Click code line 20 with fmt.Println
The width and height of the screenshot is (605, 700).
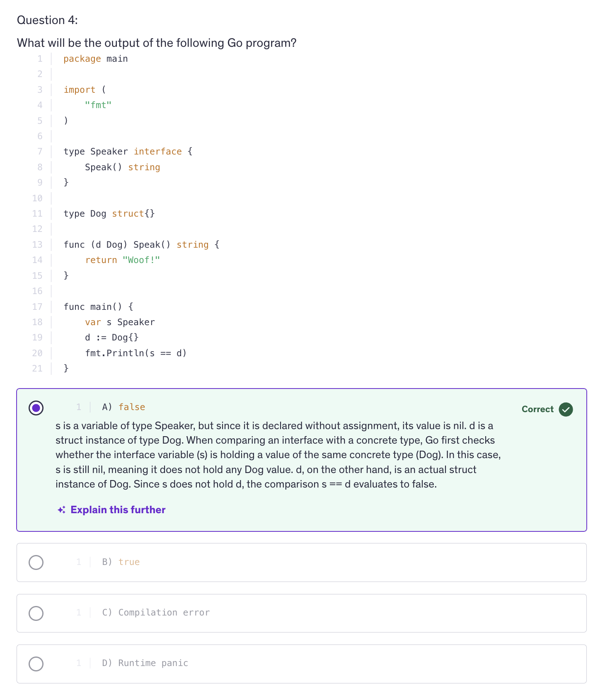click(136, 353)
